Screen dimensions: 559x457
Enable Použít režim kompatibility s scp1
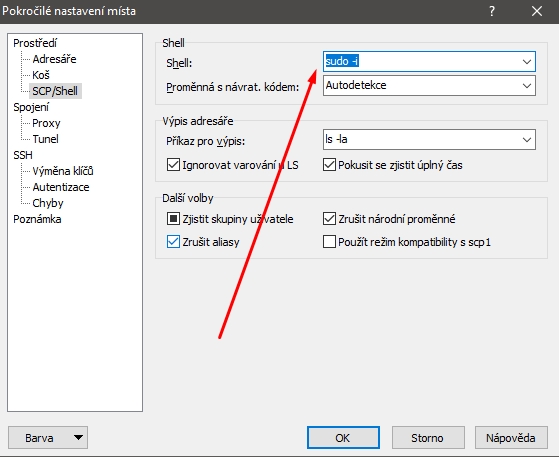pyautogui.click(x=329, y=242)
